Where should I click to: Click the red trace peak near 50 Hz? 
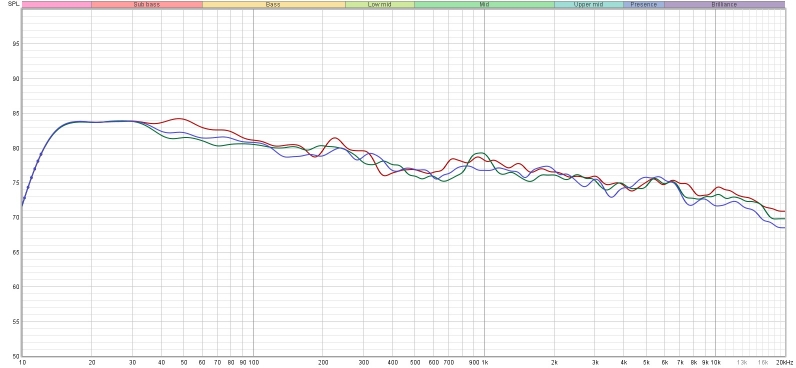tap(179, 118)
